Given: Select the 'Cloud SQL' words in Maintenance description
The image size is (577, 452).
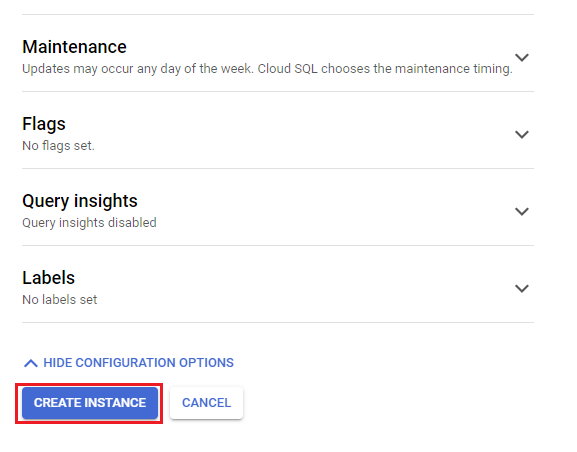Looking at the screenshot, I should [287, 69].
